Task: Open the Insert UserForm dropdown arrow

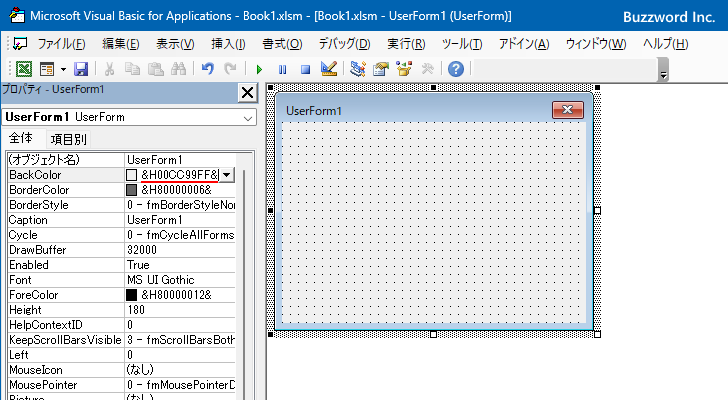Action: [x=63, y=70]
